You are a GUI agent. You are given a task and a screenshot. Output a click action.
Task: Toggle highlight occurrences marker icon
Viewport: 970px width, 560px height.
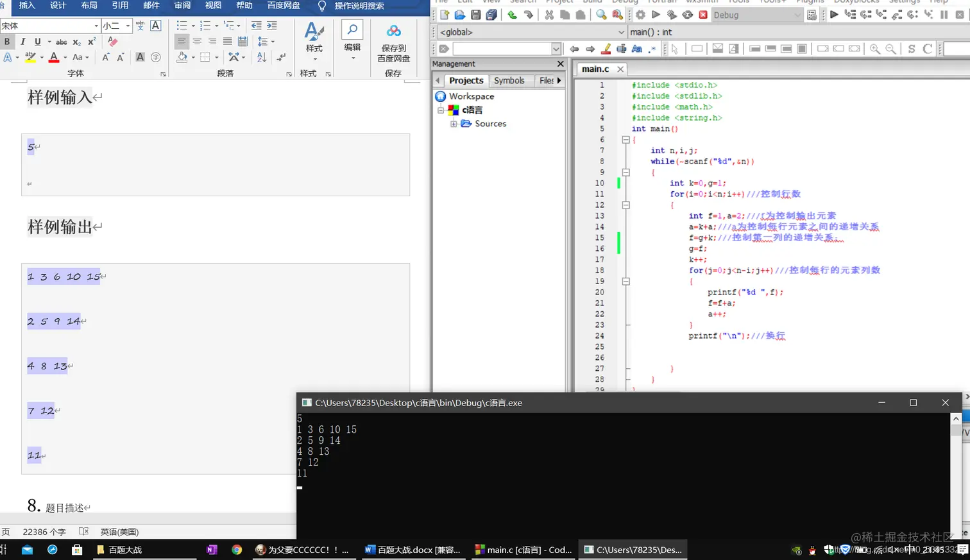(606, 49)
